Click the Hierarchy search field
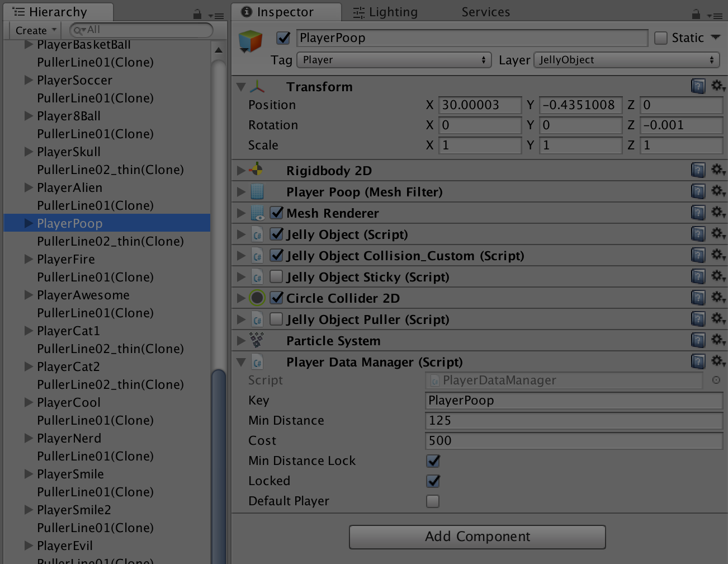The image size is (728, 564). [x=141, y=30]
